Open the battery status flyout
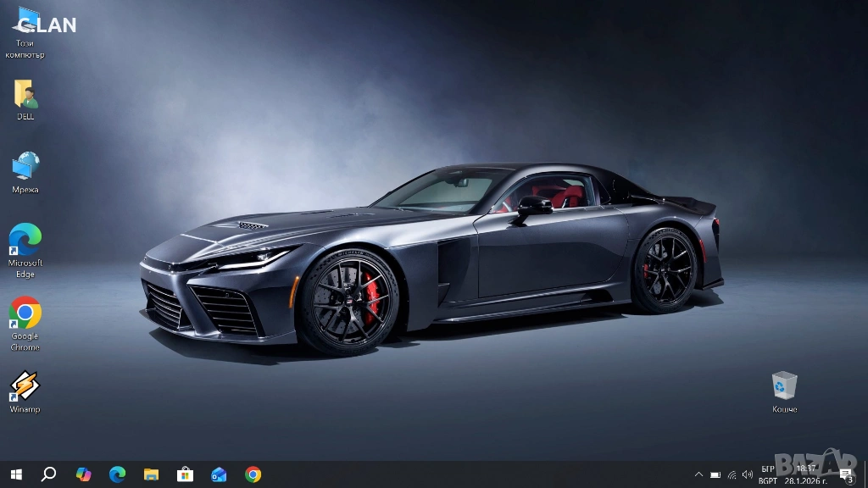The height and width of the screenshot is (488, 868). point(715,474)
